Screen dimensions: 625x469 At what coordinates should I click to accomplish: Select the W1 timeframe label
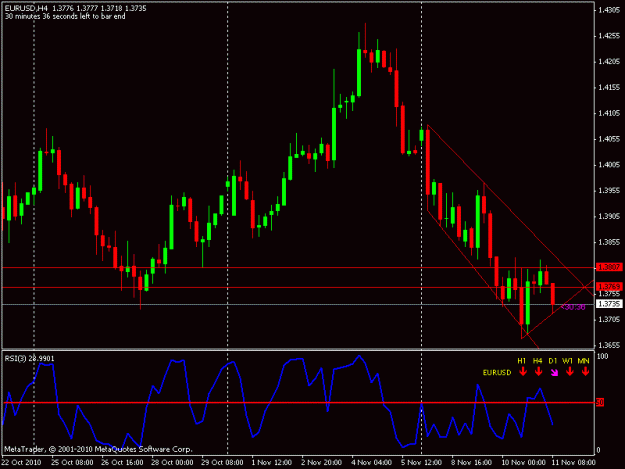click(568, 361)
